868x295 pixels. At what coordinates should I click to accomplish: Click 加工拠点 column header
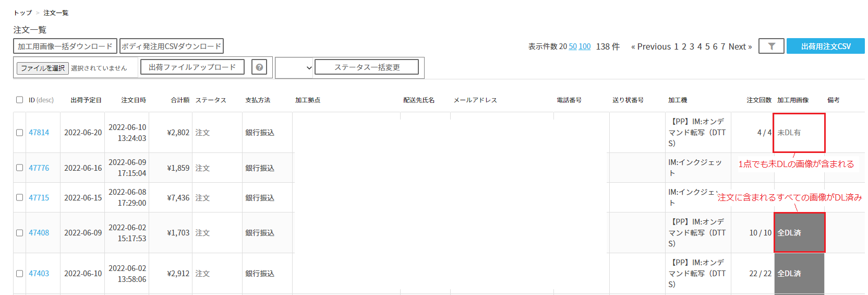308,100
